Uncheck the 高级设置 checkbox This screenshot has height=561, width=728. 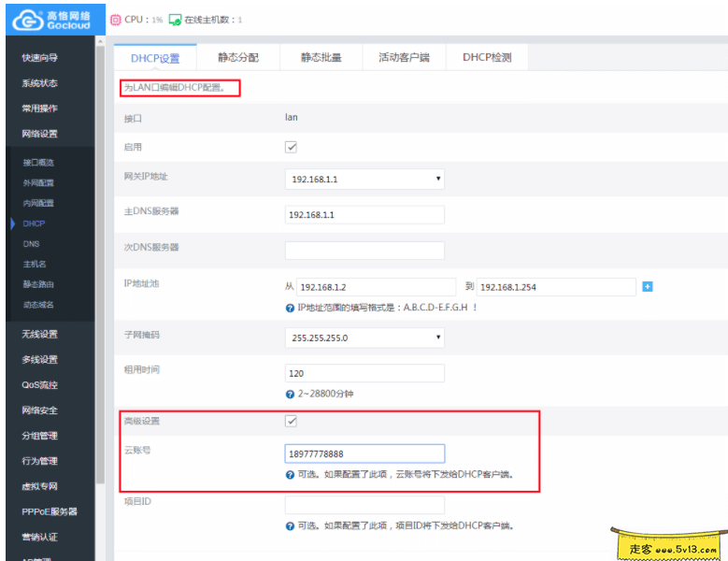tap(291, 421)
